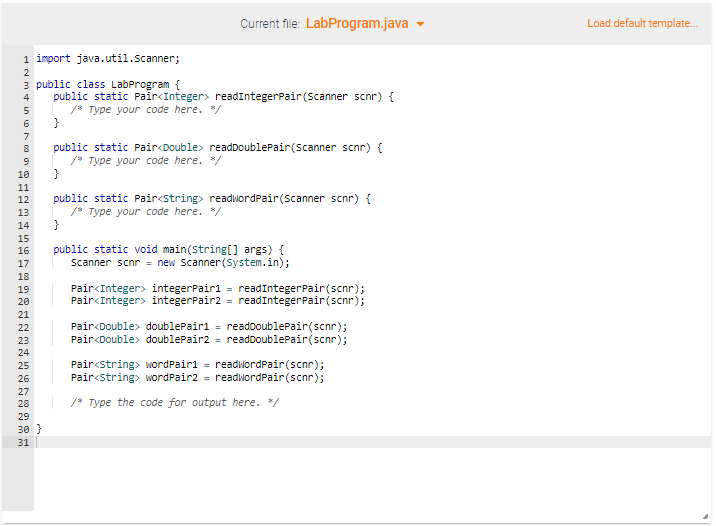This screenshot has width=716, height=526.
Task: Click 'Type your code here' comment on line 9
Action: 146,161
